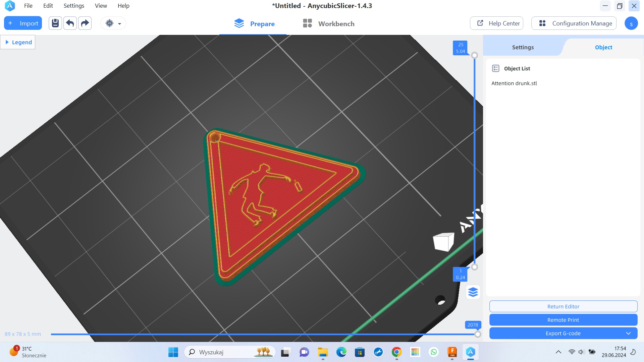The height and width of the screenshot is (362, 644).
Task: Click the view orientation target icon
Action: 109,23
